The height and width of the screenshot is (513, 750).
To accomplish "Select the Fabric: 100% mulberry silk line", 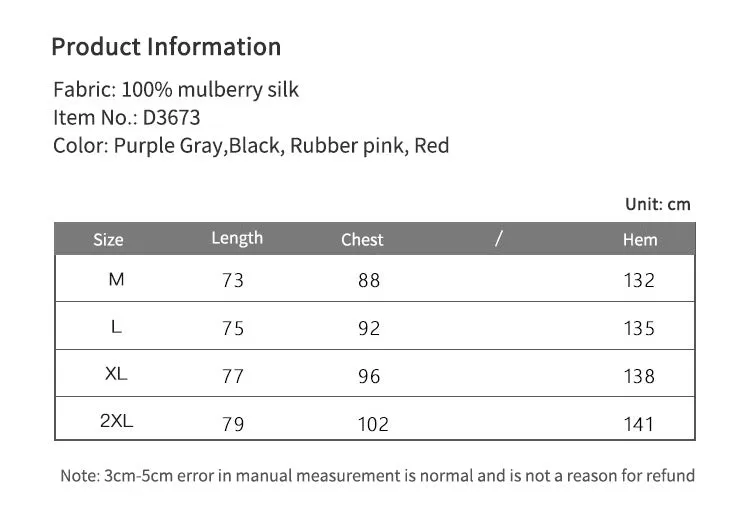I will pyautogui.click(x=176, y=90).
